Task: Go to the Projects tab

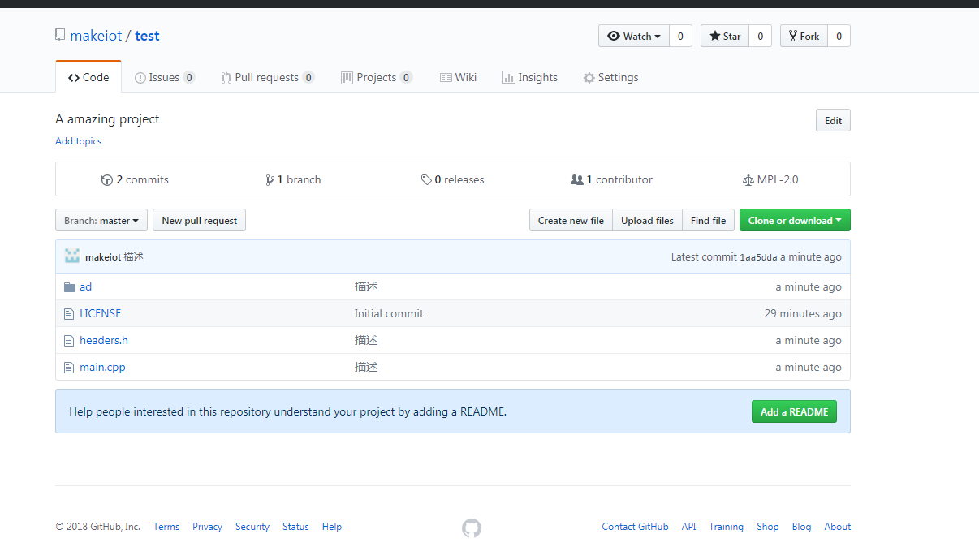Action: (x=377, y=78)
